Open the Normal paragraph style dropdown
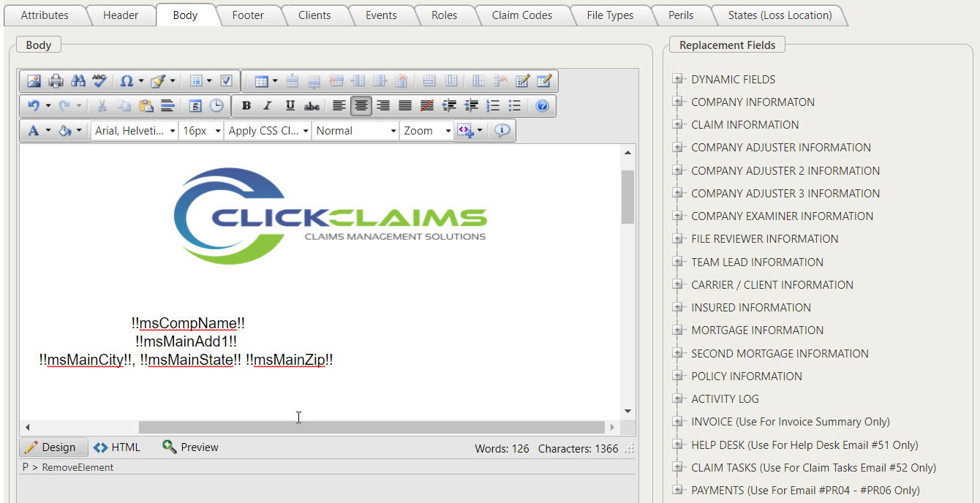 355,131
